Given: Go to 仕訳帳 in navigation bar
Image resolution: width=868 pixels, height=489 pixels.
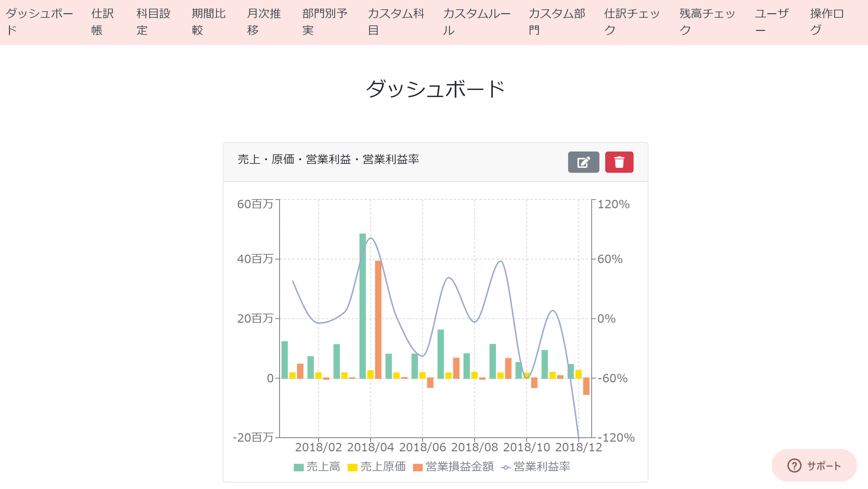Looking at the screenshot, I should (x=103, y=22).
